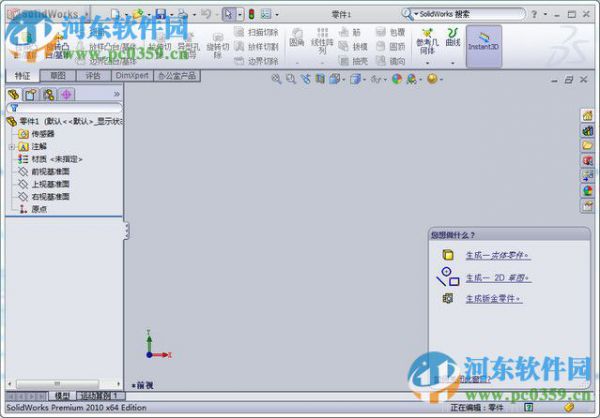Open the SolidWorks search type dropdown arrow
The width and height of the screenshot is (600, 418).
click(x=416, y=15)
